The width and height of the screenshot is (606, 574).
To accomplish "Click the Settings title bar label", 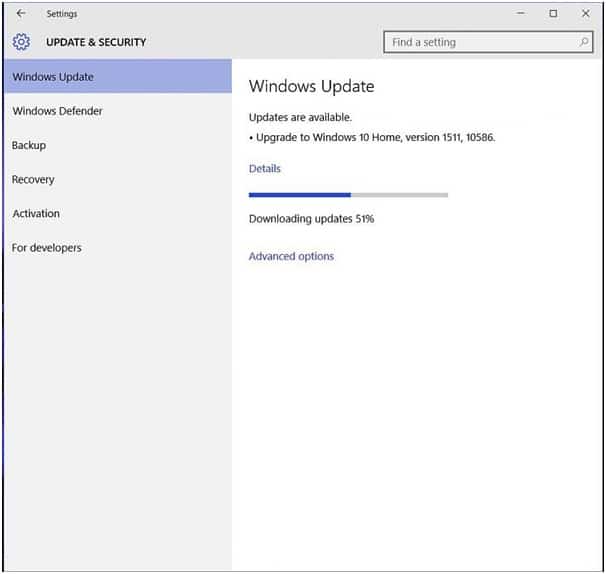I will [x=62, y=14].
